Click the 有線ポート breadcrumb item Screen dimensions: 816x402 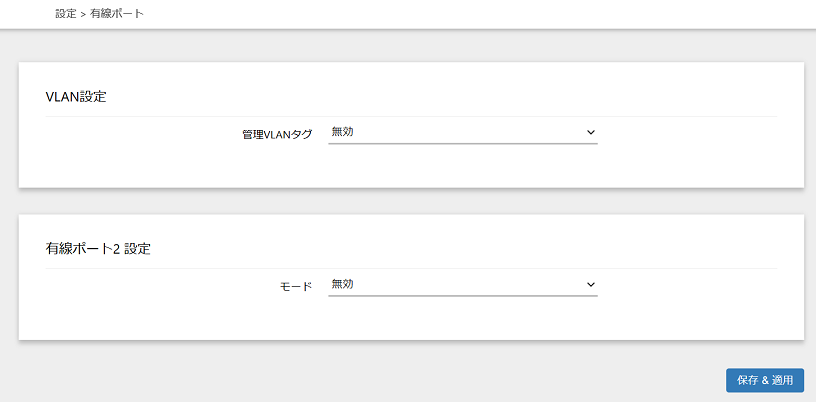[x=116, y=14]
